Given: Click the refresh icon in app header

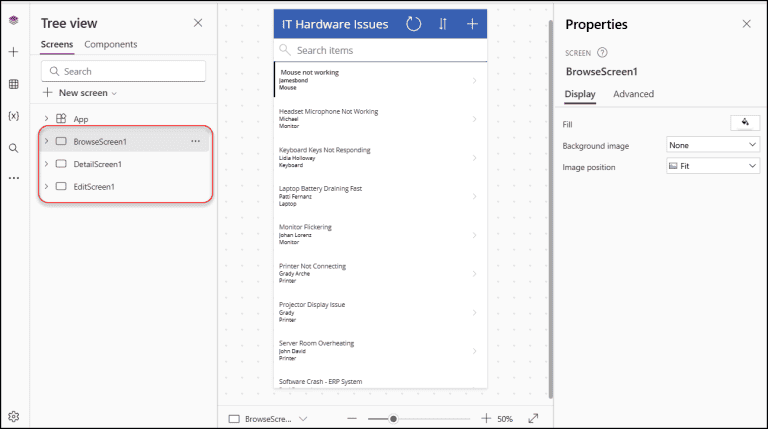Looking at the screenshot, I should (413, 24).
